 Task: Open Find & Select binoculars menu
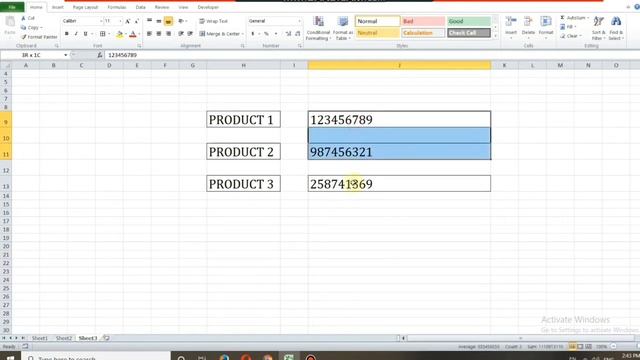(x=616, y=28)
